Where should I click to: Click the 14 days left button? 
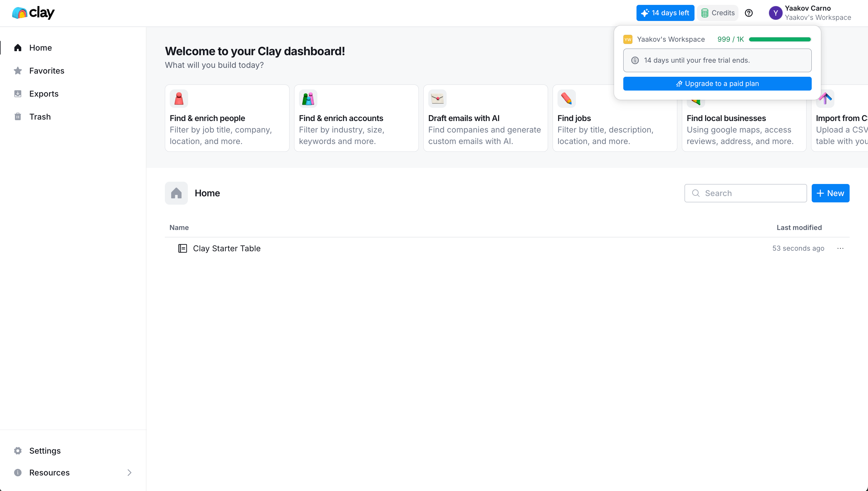[665, 13]
